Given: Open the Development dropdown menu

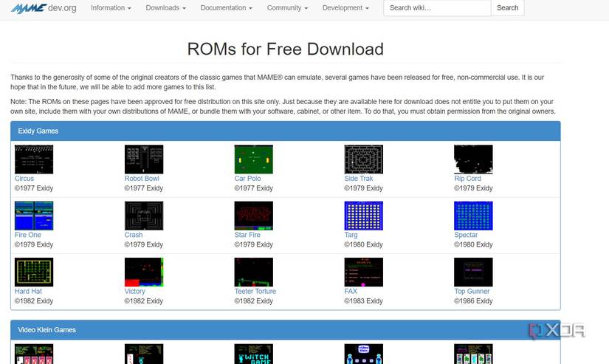Looking at the screenshot, I should pos(345,8).
